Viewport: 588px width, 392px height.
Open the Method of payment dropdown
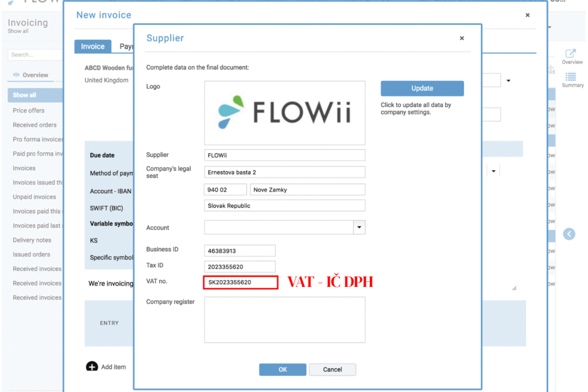click(494, 171)
